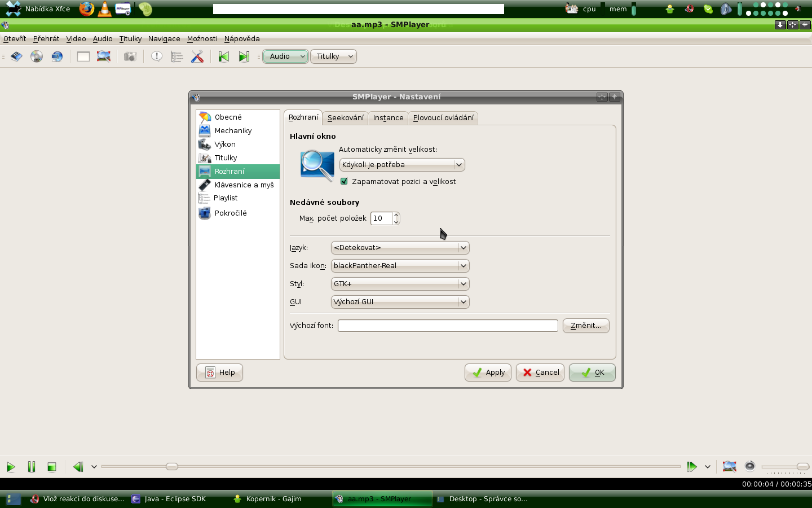The height and width of the screenshot is (508, 812).
Task: Click the SMPlayer launcher in top panel
Action: tap(123, 8)
